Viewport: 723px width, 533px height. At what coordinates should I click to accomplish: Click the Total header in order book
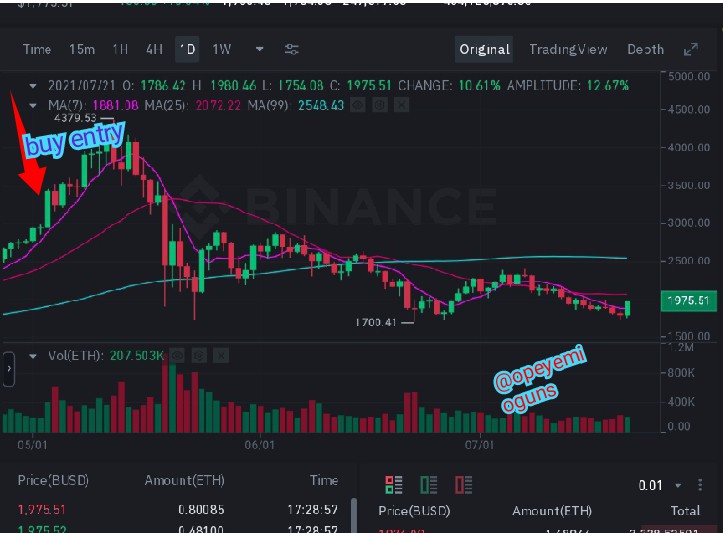click(x=685, y=511)
